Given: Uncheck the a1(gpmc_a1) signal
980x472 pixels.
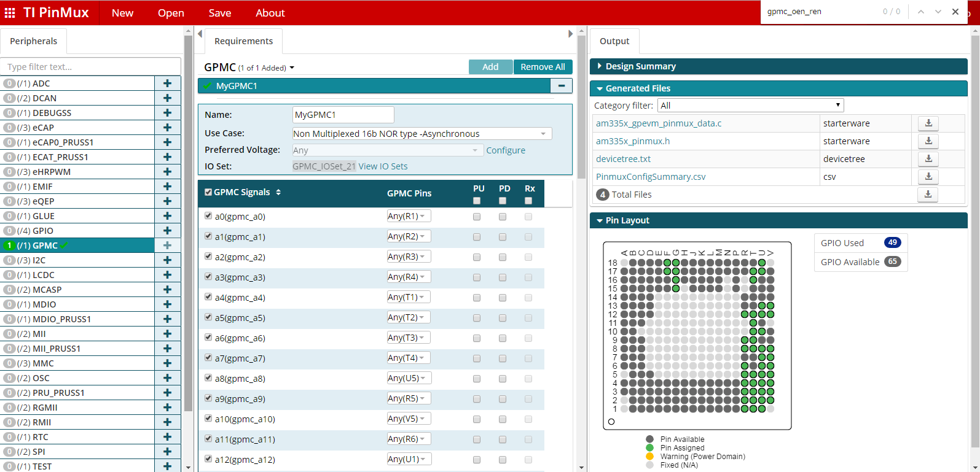Looking at the screenshot, I should pos(208,236).
